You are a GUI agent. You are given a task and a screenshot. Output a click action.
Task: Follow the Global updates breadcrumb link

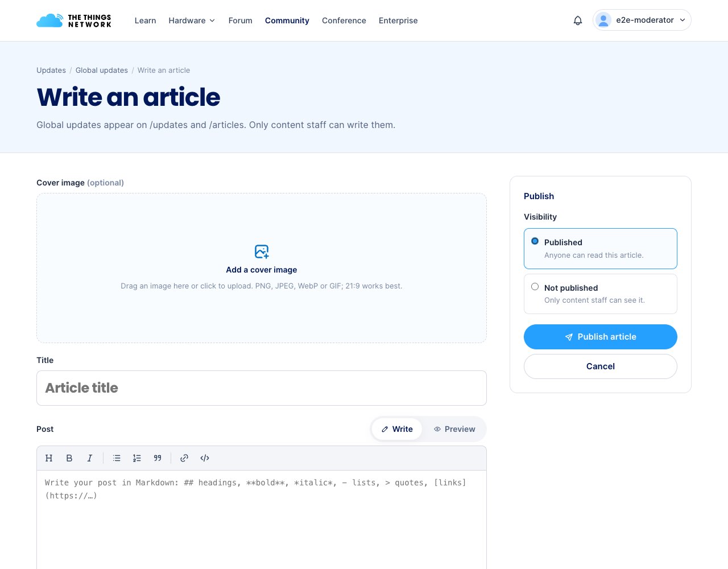coord(102,71)
